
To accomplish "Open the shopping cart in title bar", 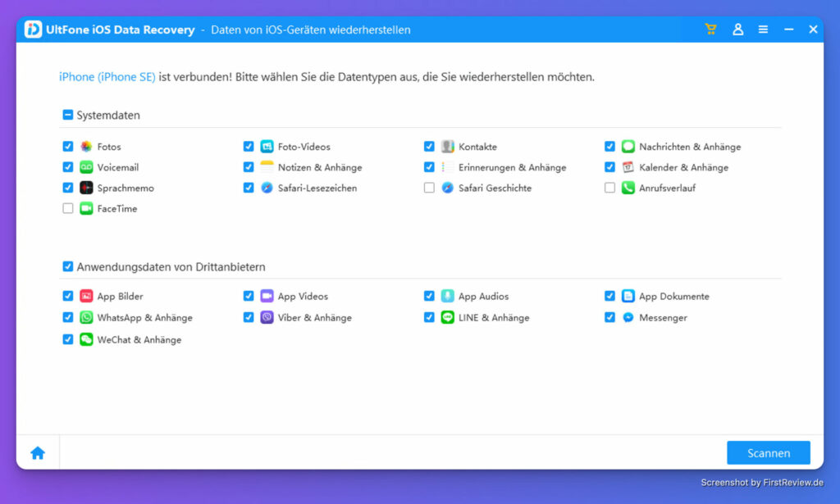I will pyautogui.click(x=710, y=30).
